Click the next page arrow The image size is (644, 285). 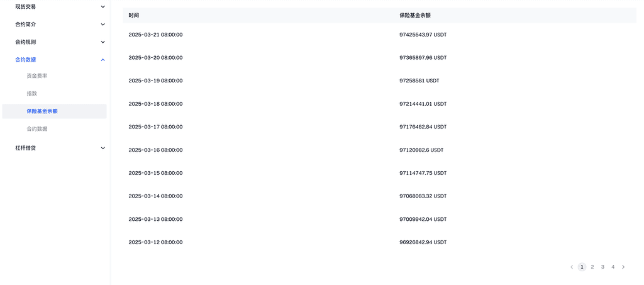(623, 267)
